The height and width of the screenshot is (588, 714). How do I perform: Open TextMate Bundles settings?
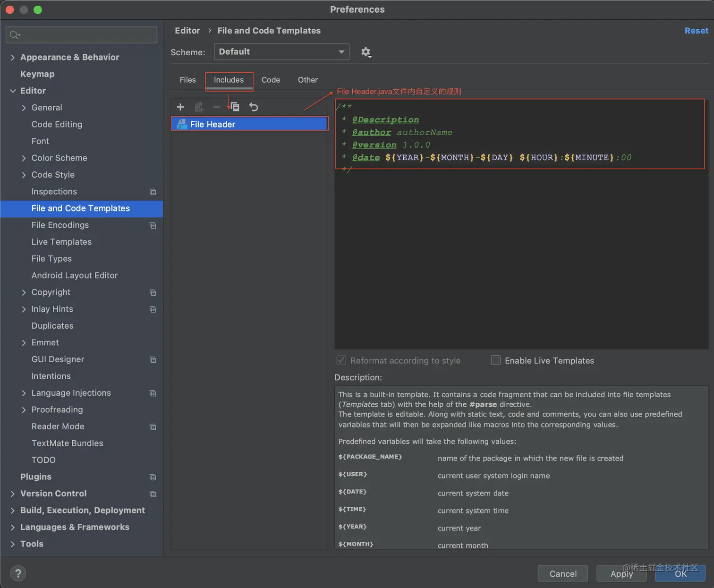tap(67, 443)
